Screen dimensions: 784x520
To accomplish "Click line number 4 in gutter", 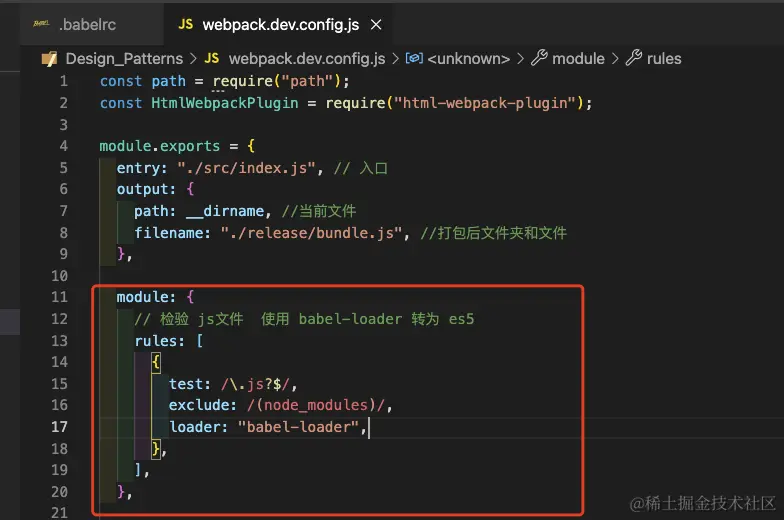I will coord(64,146).
